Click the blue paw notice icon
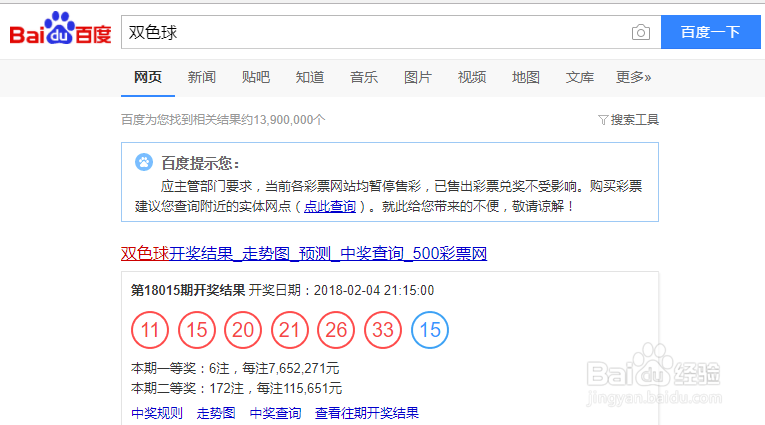 pyautogui.click(x=144, y=162)
